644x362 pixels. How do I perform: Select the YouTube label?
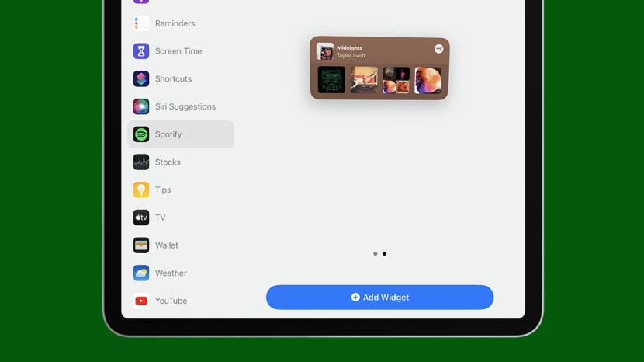(x=171, y=301)
